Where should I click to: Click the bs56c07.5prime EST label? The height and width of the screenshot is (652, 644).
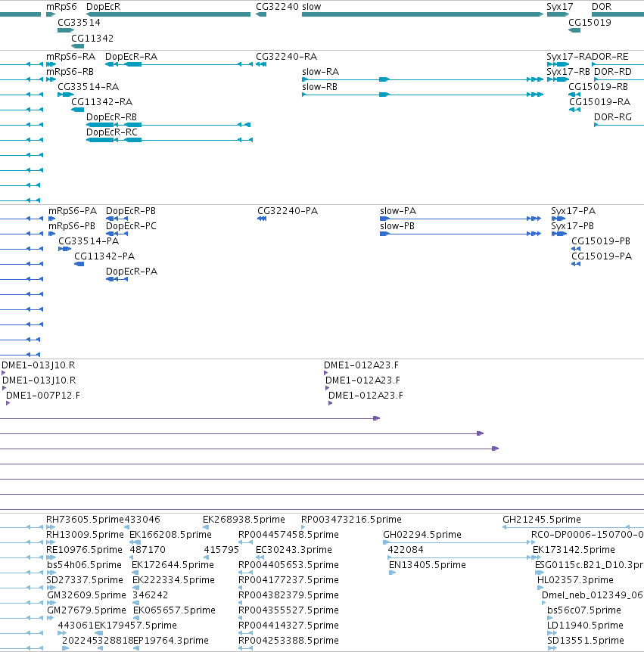[584, 610]
